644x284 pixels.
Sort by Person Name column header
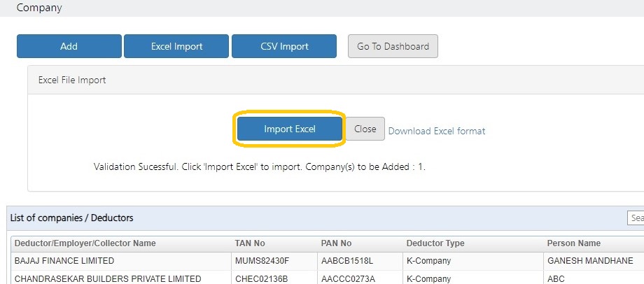[x=574, y=243]
